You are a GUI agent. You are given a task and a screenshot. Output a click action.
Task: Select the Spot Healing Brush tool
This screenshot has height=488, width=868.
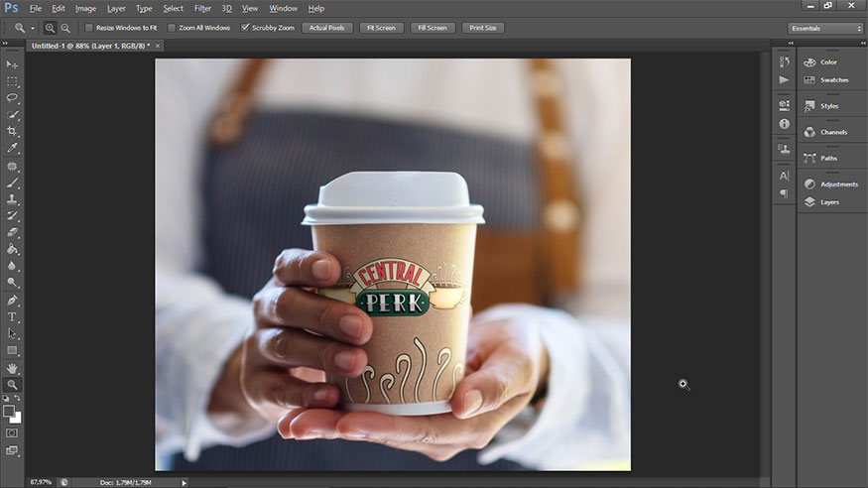click(12, 166)
